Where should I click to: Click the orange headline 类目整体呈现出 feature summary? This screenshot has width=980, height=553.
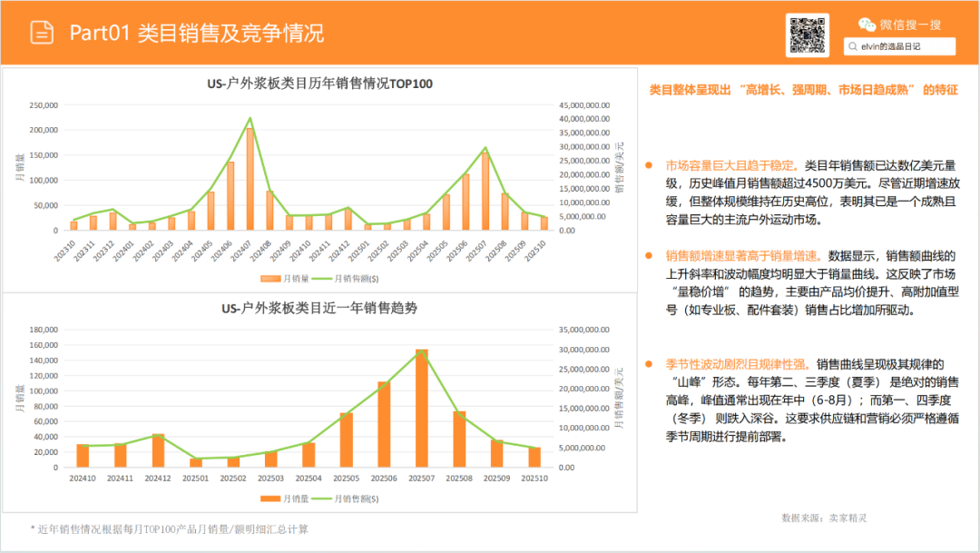tap(803, 90)
